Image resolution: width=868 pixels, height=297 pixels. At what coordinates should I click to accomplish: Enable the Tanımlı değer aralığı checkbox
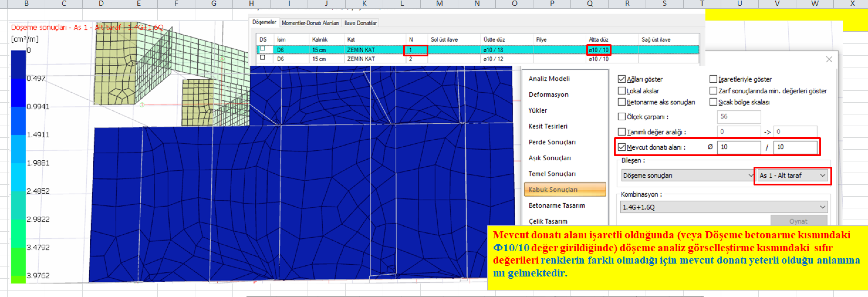coord(622,132)
